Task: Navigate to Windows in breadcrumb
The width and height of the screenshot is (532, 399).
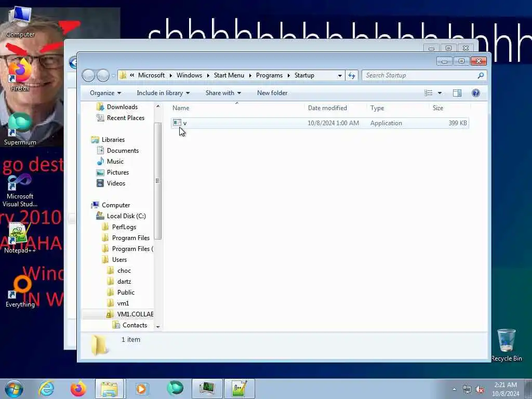Action: (x=189, y=75)
